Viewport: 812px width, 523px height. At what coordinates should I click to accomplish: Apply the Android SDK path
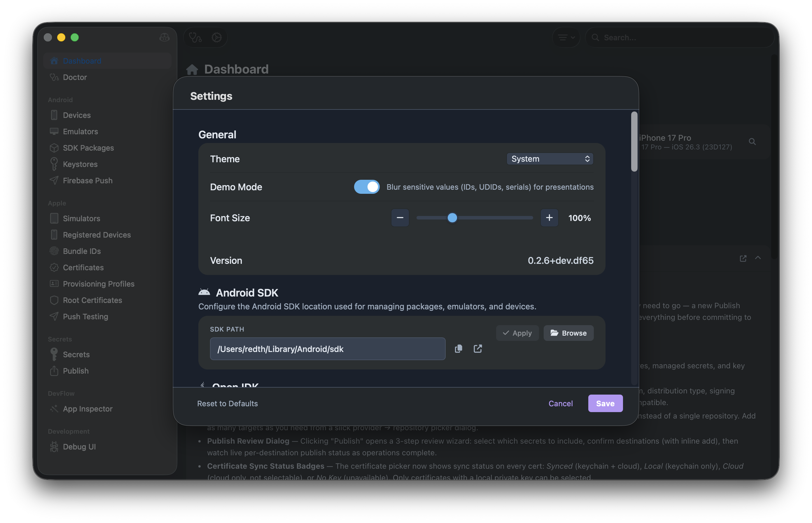click(x=517, y=333)
